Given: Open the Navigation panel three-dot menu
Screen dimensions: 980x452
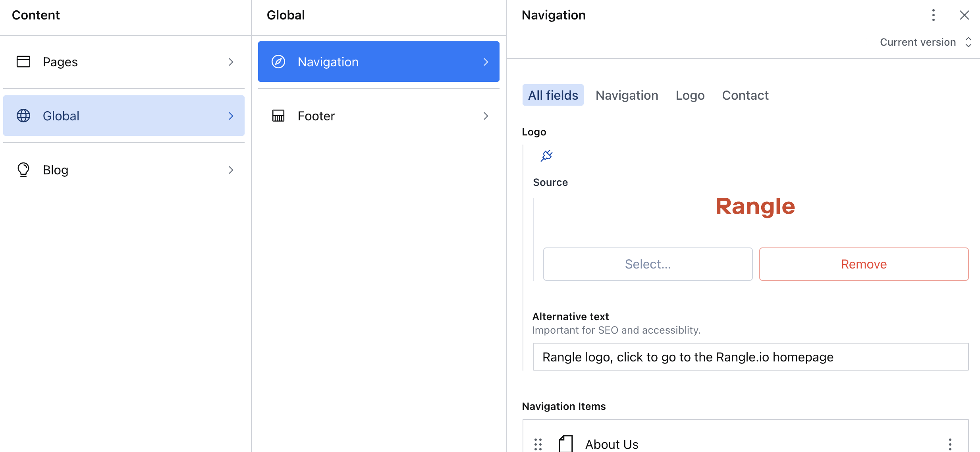Looking at the screenshot, I should 933,15.
